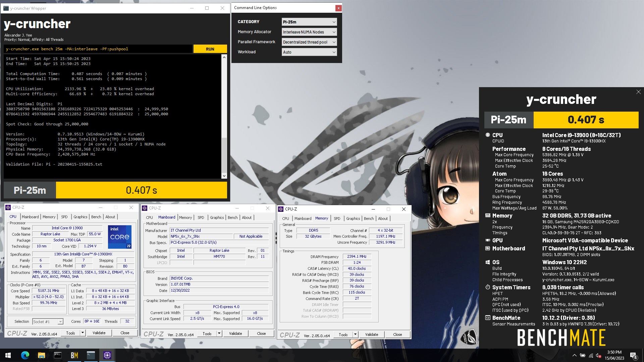Expand Tools arrow in first CPU-Z window

pos(83,333)
